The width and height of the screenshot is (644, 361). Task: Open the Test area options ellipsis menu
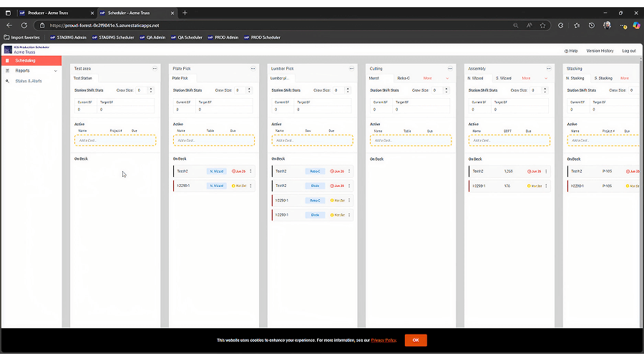pos(154,68)
